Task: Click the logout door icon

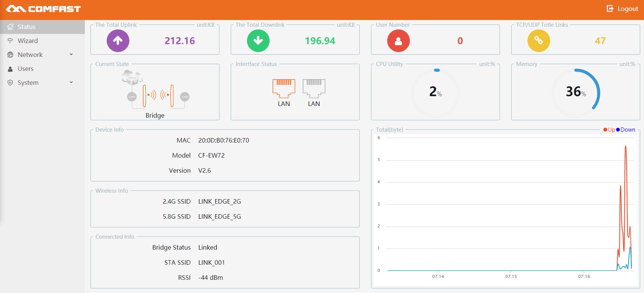Action: (x=610, y=9)
